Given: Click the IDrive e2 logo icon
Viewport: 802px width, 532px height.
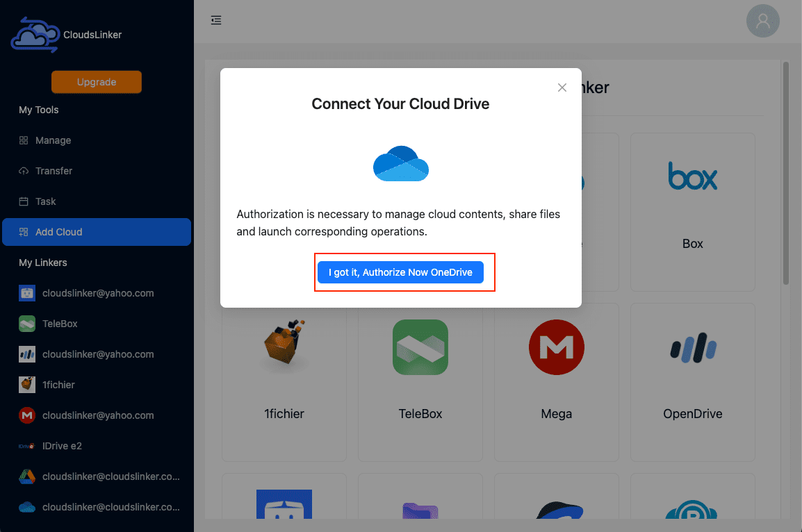Looking at the screenshot, I should (x=27, y=446).
